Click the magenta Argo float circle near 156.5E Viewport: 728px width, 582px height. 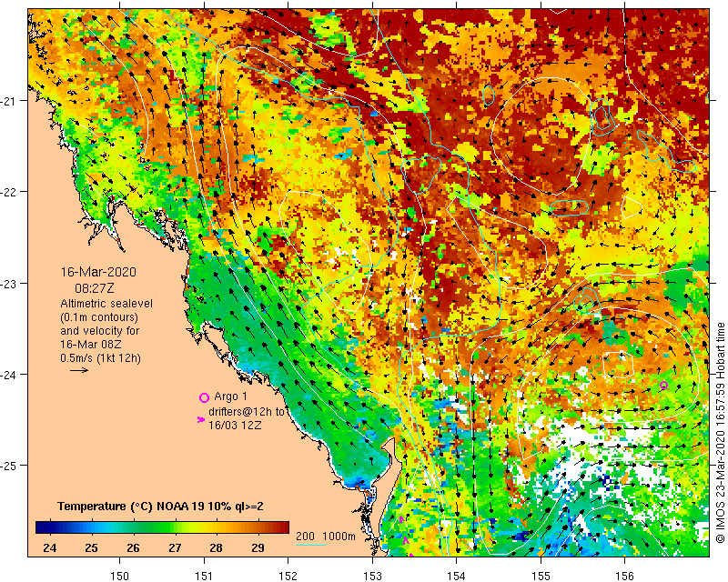click(663, 385)
